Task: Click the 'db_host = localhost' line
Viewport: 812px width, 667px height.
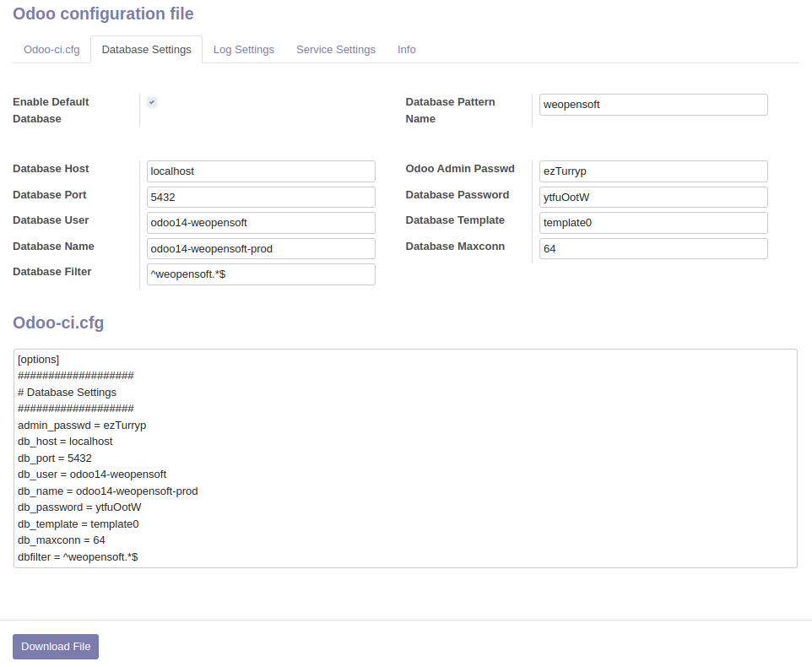Action: (65, 442)
